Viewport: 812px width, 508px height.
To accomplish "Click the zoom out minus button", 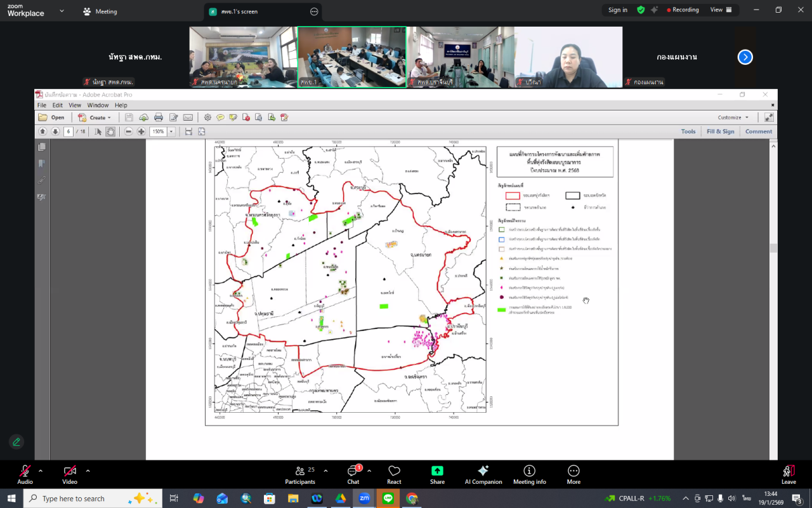I will 129,131.
